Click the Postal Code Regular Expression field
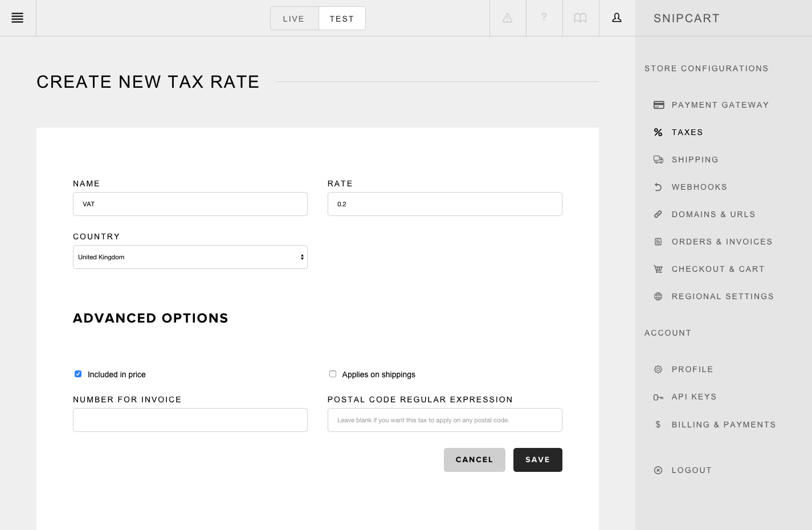The width and height of the screenshot is (812, 530). 445,420
